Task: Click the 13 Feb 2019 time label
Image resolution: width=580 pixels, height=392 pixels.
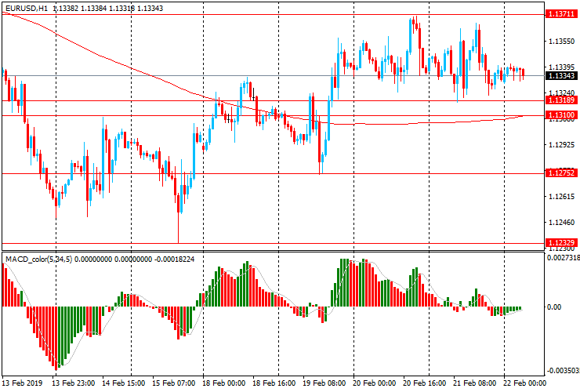Action: tap(23, 383)
